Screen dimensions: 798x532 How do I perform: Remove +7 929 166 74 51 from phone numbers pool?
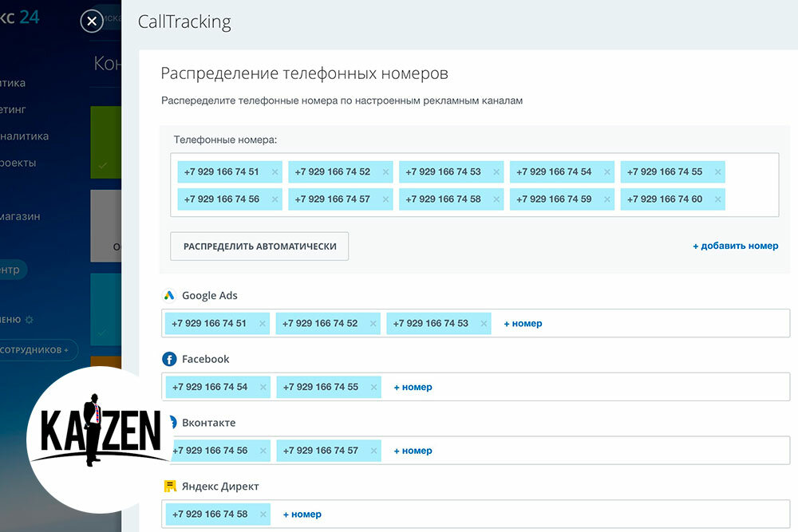tap(275, 172)
